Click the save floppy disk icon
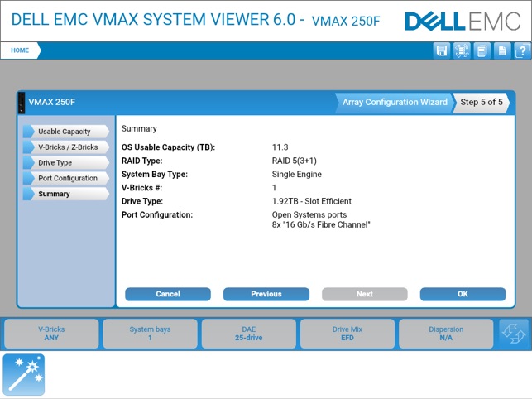Screen dimensions: 532x399 pos(442,51)
